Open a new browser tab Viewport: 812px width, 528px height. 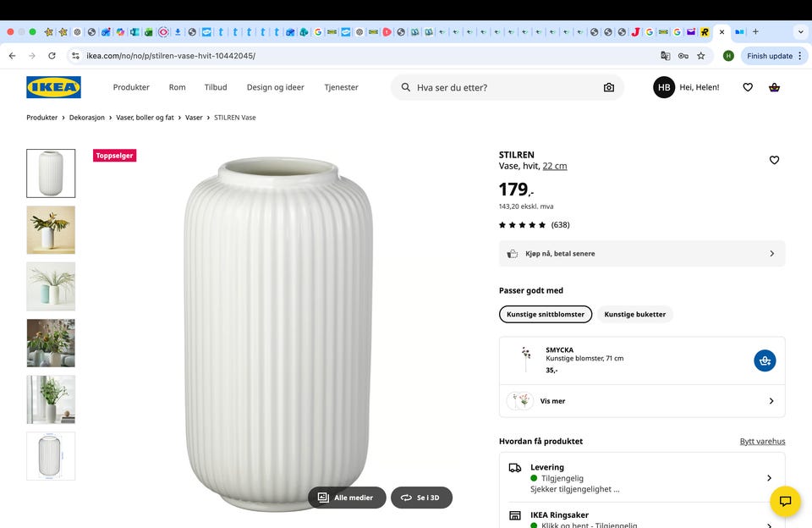point(755,31)
